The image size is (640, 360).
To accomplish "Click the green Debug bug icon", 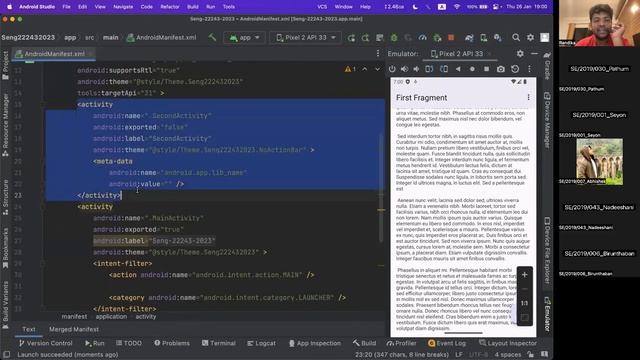I will (x=394, y=38).
